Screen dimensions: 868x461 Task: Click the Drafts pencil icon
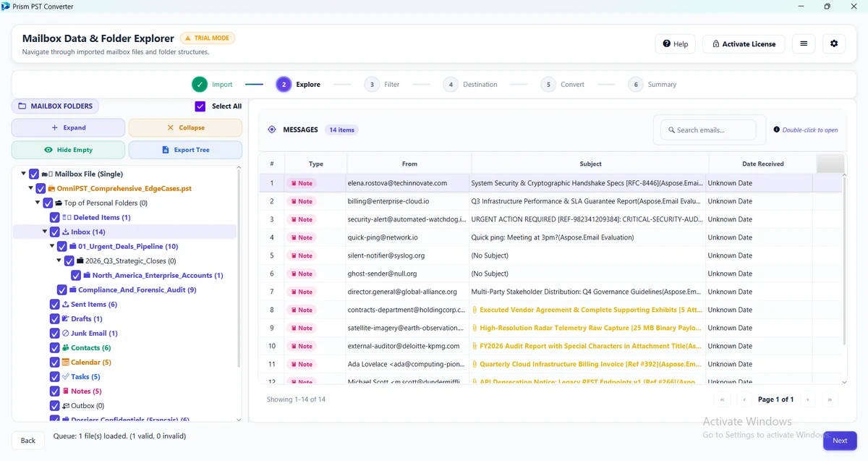tap(66, 318)
